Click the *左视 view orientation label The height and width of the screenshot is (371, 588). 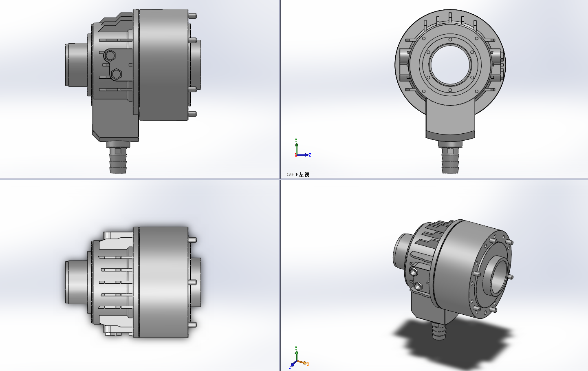[302, 174]
